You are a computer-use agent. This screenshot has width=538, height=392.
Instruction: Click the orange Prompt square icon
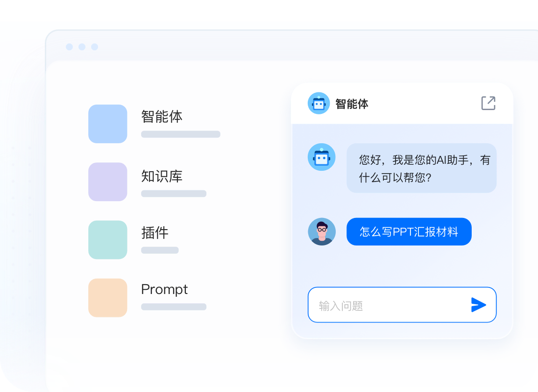[x=108, y=298]
